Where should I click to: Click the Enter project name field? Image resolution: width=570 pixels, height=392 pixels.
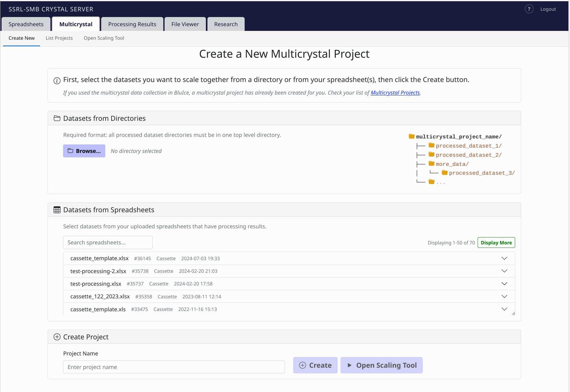coord(174,367)
